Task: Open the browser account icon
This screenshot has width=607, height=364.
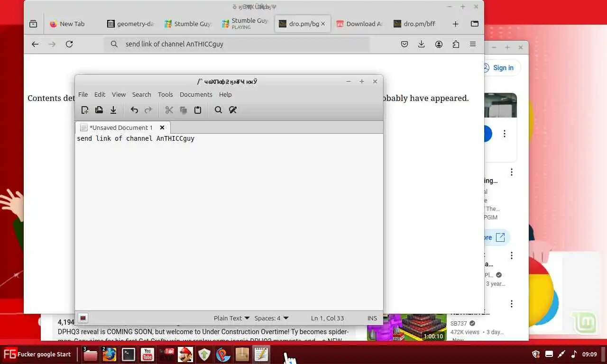Action: (439, 44)
